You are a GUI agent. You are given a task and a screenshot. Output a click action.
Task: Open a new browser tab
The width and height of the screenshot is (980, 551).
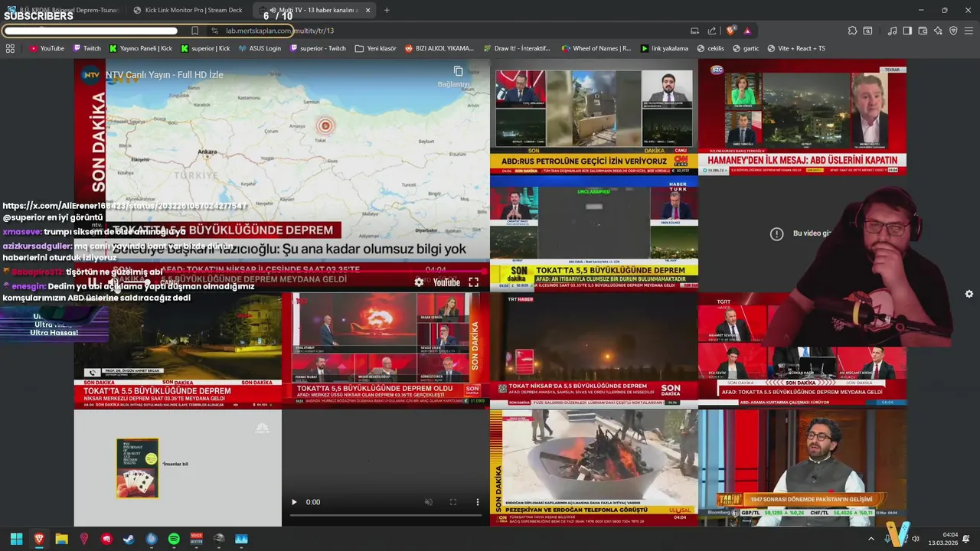click(387, 10)
